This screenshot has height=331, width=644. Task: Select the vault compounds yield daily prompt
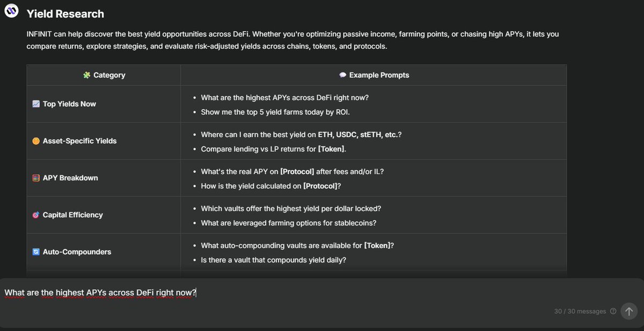273,260
